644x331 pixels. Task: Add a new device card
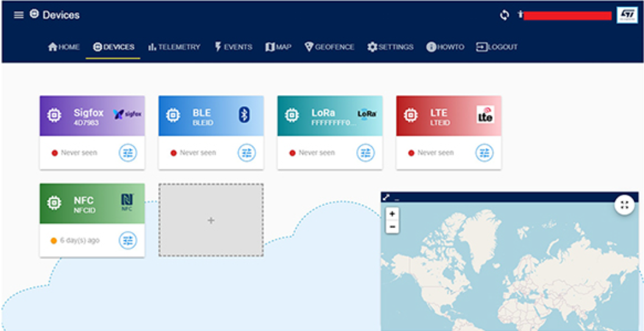point(211,220)
